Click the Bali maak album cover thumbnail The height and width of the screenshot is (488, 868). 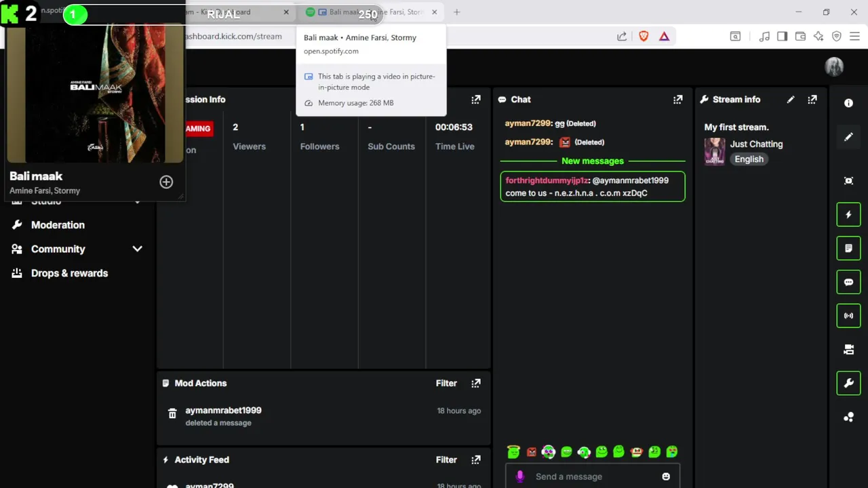[x=96, y=94]
